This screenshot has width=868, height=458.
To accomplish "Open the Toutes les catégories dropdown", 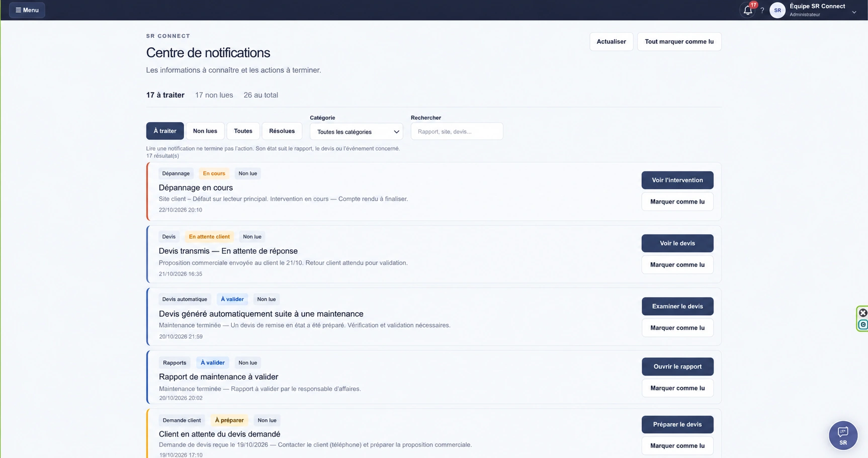I will (x=356, y=132).
